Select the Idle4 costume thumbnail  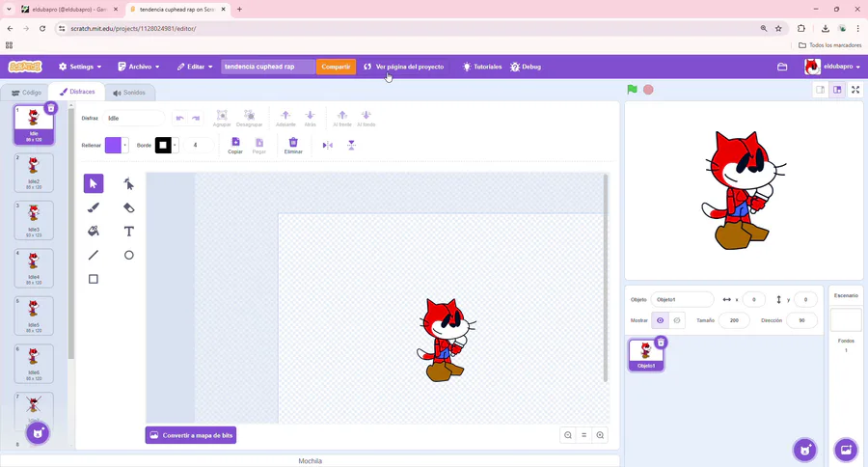tap(34, 268)
